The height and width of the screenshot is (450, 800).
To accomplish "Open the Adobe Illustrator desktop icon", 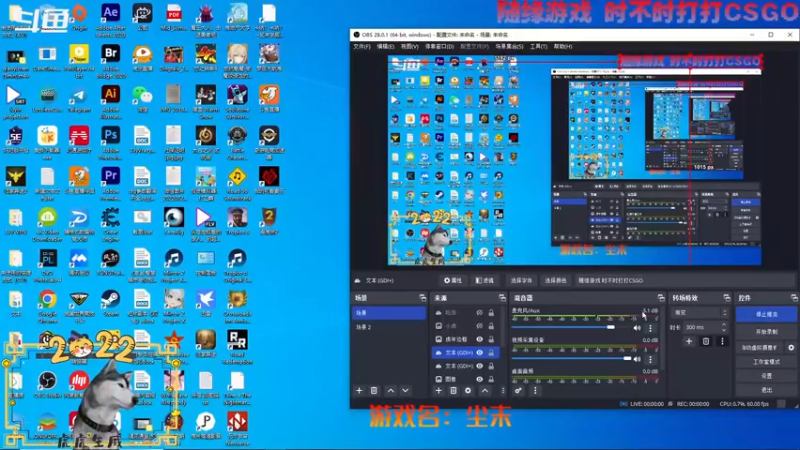I will tap(111, 102).
